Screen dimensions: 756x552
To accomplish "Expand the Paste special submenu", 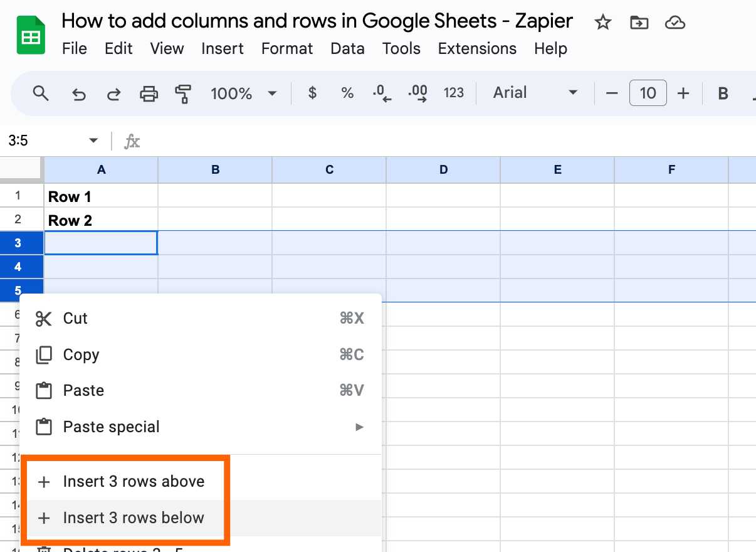I will tap(201, 427).
